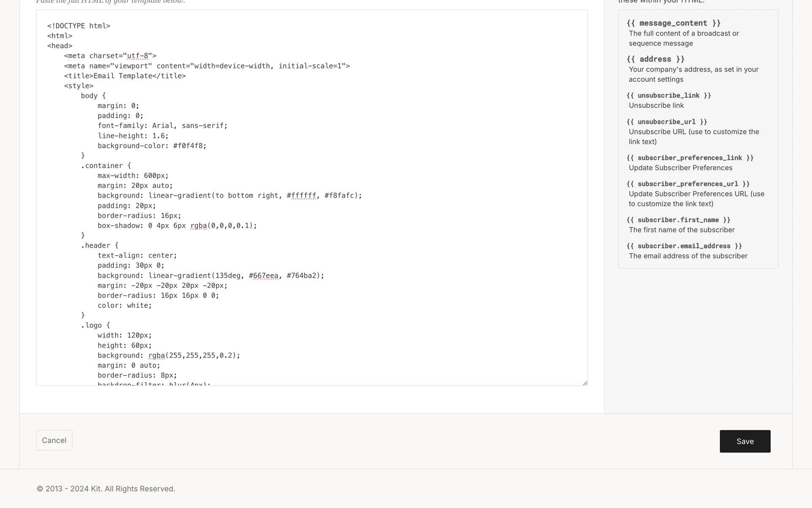Click the copyright Kit footer text
Screen dimensions: 812x508
pyautogui.click(x=106, y=489)
